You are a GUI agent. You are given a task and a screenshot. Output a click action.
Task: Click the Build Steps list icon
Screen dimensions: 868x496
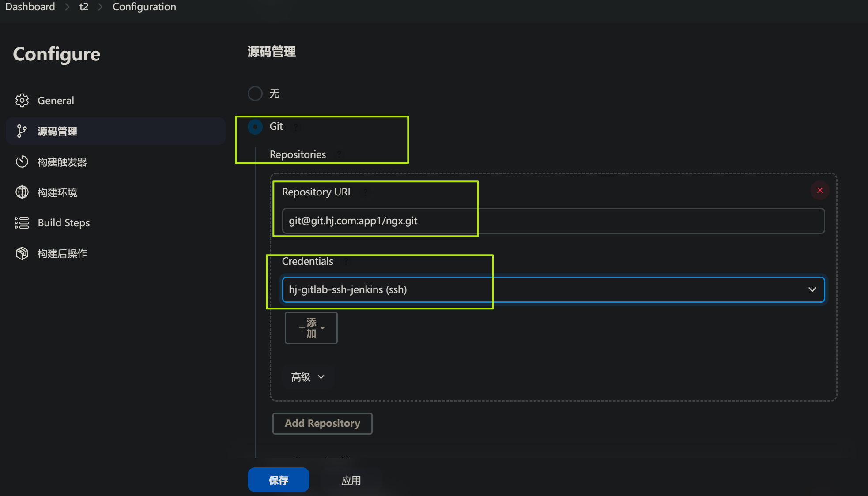pyautogui.click(x=22, y=223)
